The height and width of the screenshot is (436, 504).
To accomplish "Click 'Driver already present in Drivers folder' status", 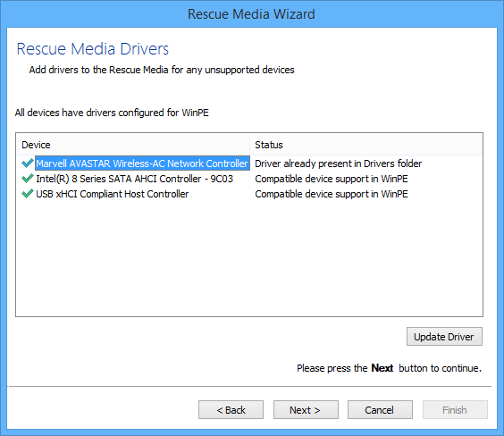I will [338, 163].
